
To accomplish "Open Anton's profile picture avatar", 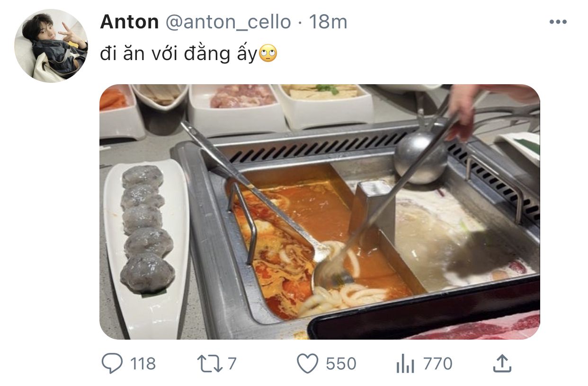I will tap(51, 46).
